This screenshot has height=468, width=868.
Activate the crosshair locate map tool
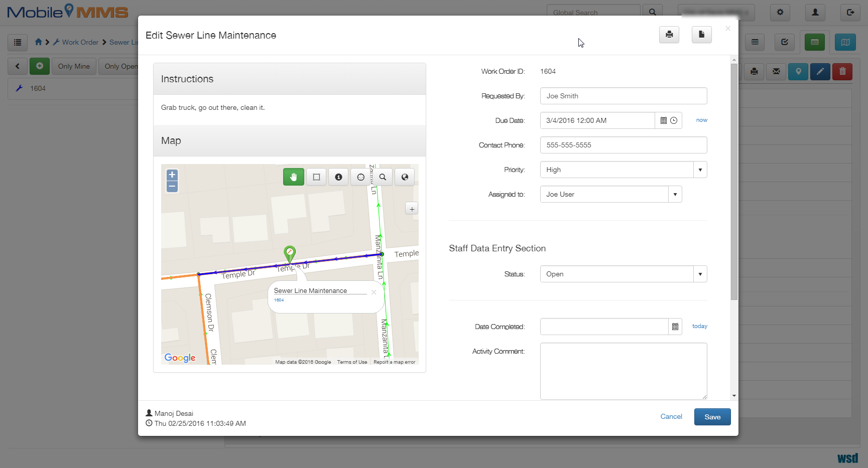click(360, 177)
